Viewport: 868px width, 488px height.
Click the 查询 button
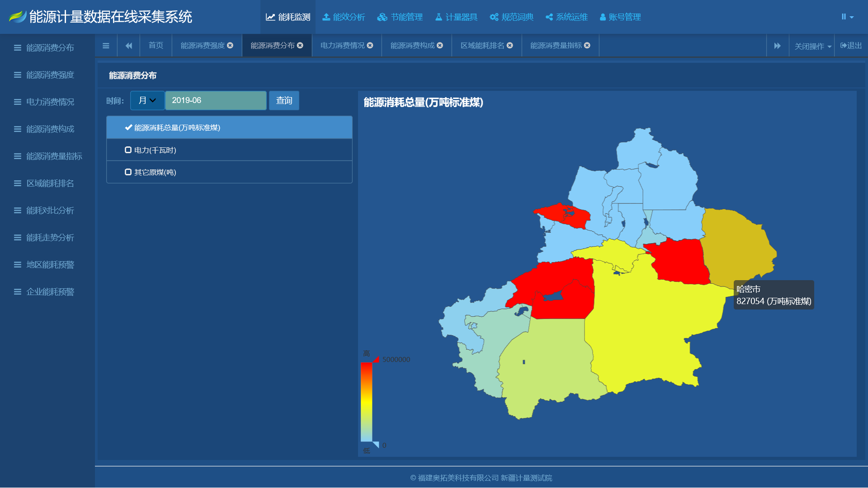pos(284,100)
